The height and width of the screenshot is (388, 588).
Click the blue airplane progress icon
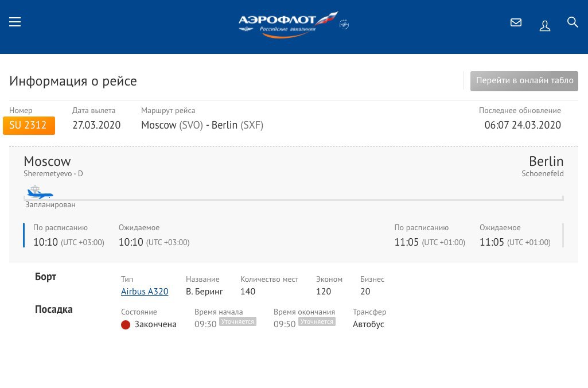[39, 193]
